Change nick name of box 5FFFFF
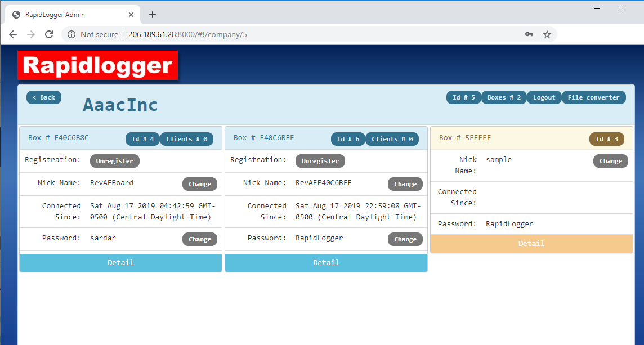644x345 pixels. [611, 161]
